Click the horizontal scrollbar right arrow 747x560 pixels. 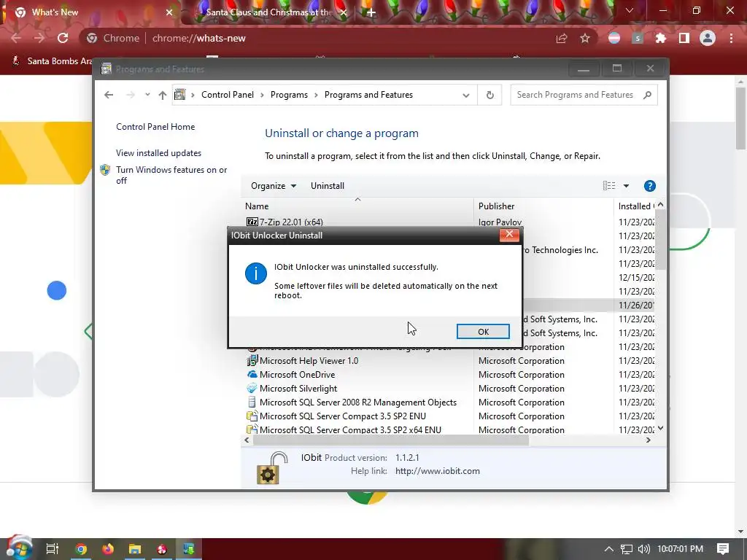pyautogui.click(x=648, y=440)
